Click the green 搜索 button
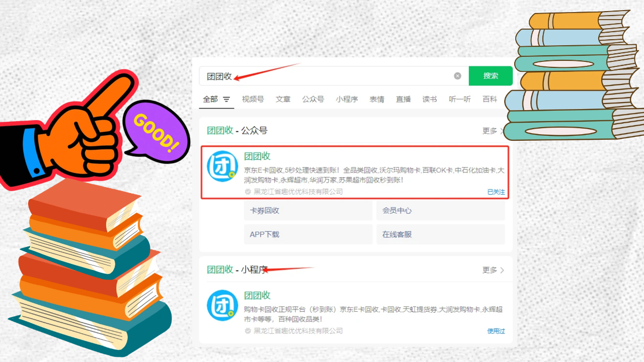Viewport: 644px width, 362px height. [491, 76]
